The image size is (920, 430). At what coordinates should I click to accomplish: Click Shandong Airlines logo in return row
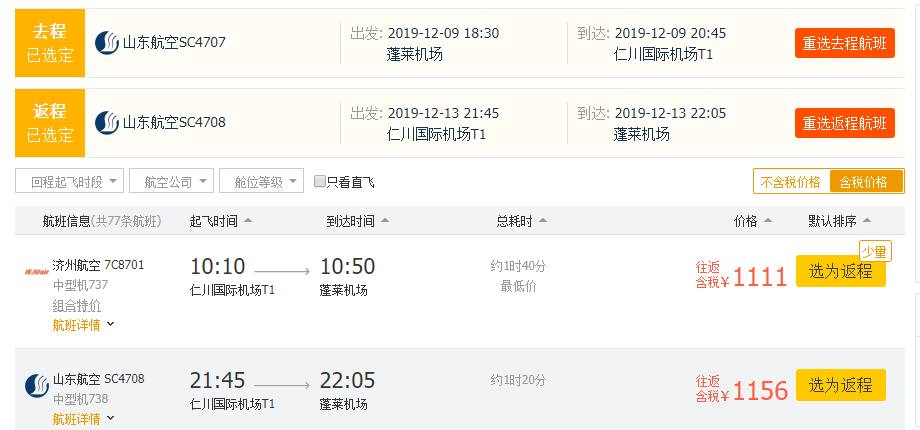click(107, 123)
